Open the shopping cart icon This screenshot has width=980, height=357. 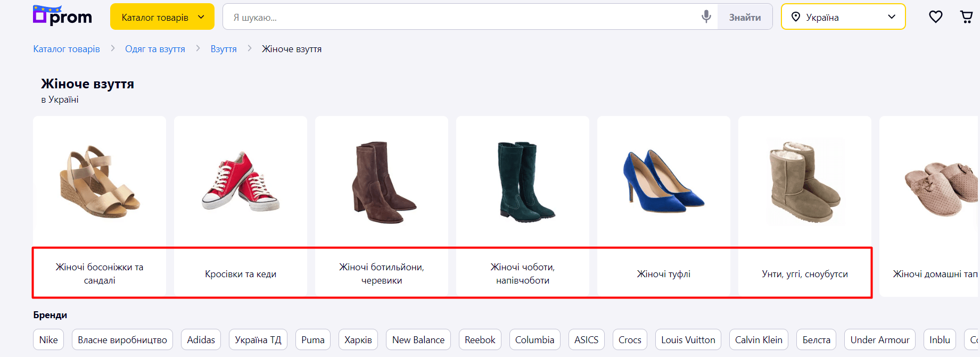966,17
